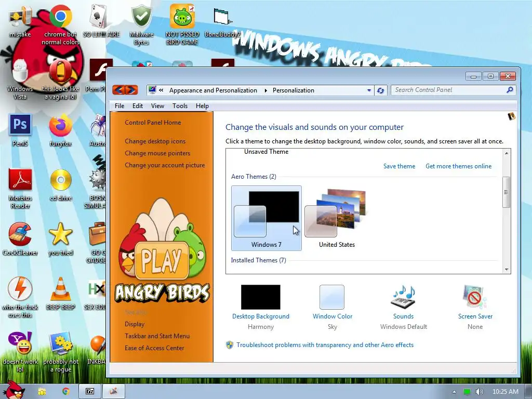Expand the address bar dropdown arrow

[369, 90]
